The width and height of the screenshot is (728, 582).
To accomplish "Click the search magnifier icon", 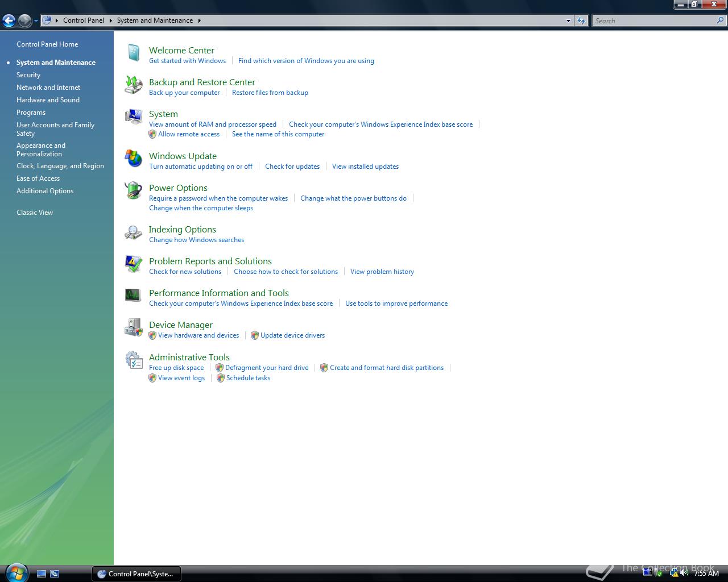I will tap(721, 20).
